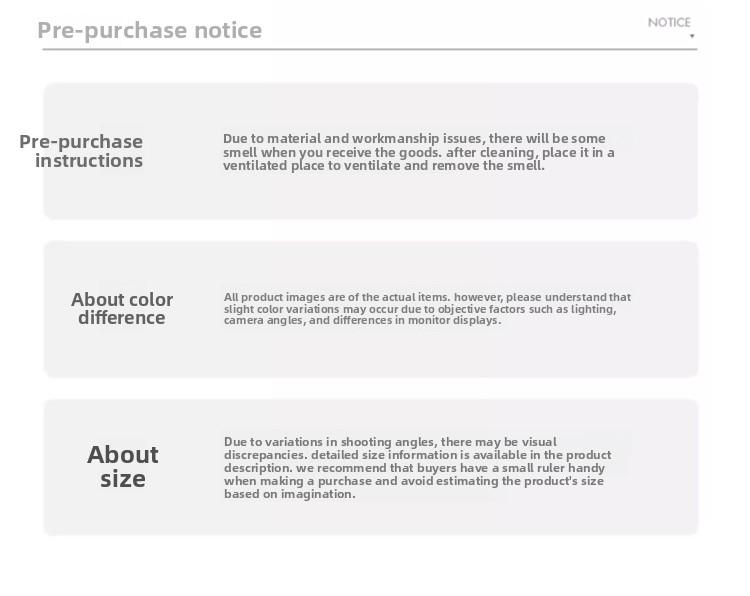
Task: Click the word "difference" in the second title
Action: [122, 318]
